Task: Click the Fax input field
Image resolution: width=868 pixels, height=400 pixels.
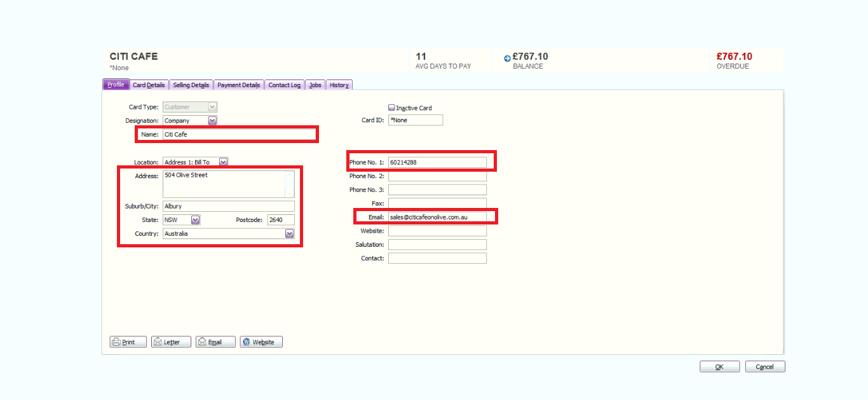Action: [437, 203]
